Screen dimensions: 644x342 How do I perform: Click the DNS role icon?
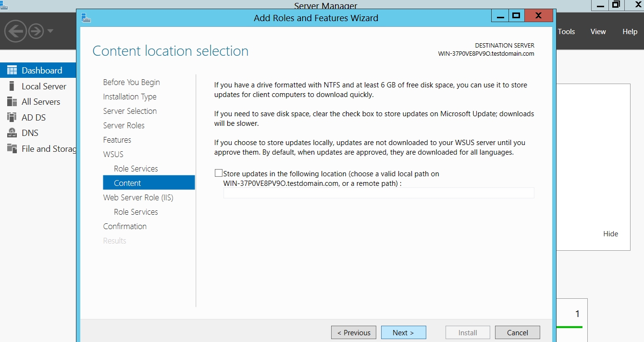pyautogui.click(x=12, y=133)
